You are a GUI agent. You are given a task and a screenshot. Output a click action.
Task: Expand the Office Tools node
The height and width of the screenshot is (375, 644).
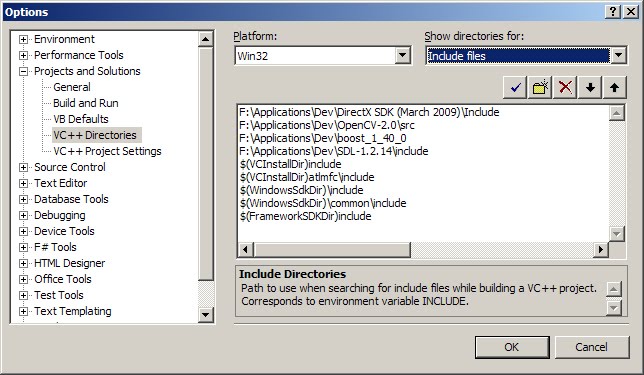[23, 280]
